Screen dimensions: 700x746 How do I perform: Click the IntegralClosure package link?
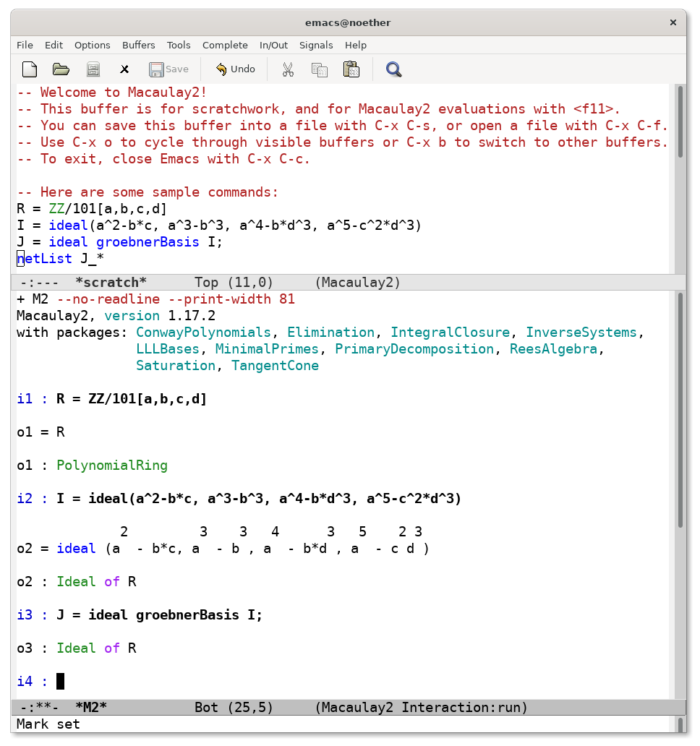click(x=451, y=333)
